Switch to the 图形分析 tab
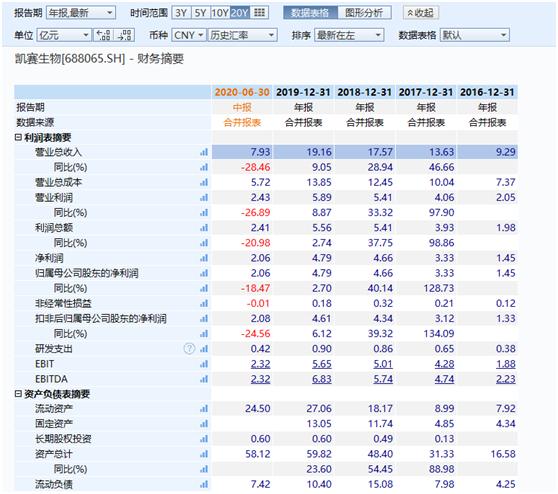This screenshot has height=494, width=558. coord(364,13)
